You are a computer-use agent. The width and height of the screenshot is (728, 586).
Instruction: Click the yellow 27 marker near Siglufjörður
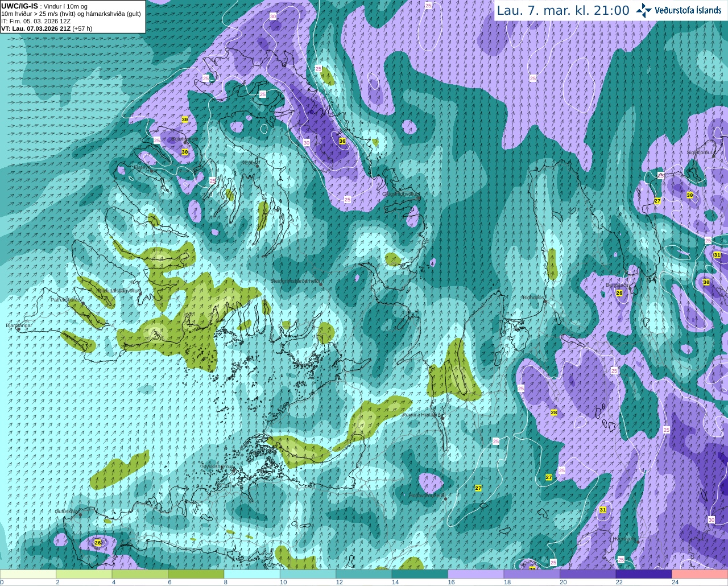pos(657,201)
